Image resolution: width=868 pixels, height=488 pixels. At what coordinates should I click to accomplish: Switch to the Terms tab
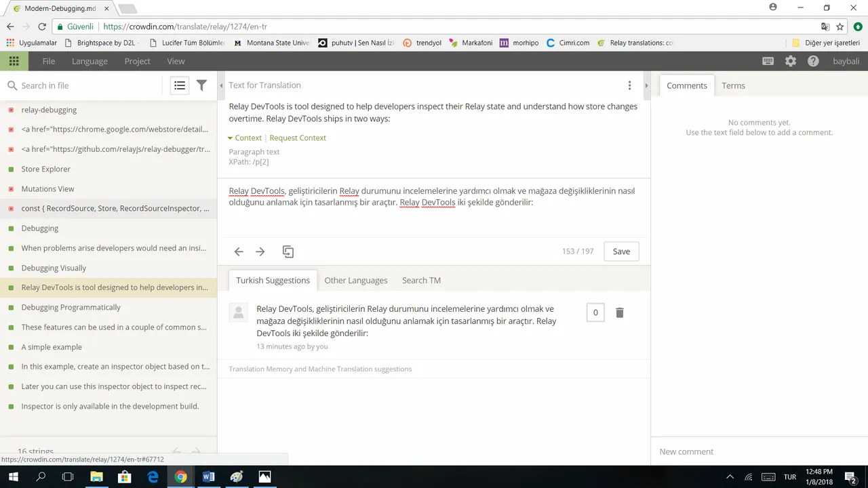(733, 85)
